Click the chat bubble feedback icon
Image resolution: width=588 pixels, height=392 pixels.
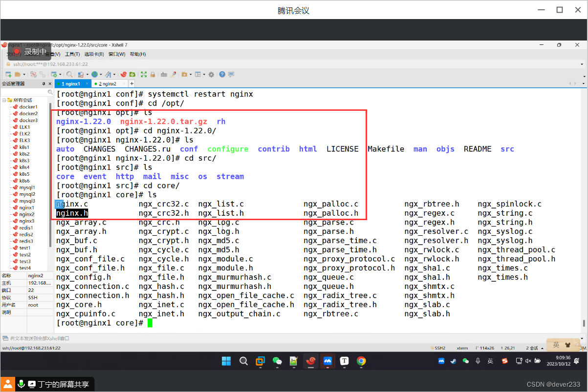tap(231, 75)
